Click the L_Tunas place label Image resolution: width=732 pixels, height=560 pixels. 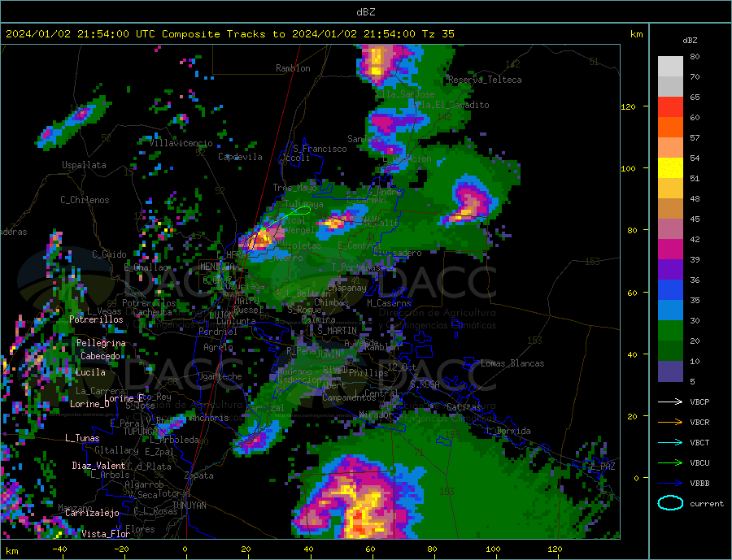click(x=83, y=438)
